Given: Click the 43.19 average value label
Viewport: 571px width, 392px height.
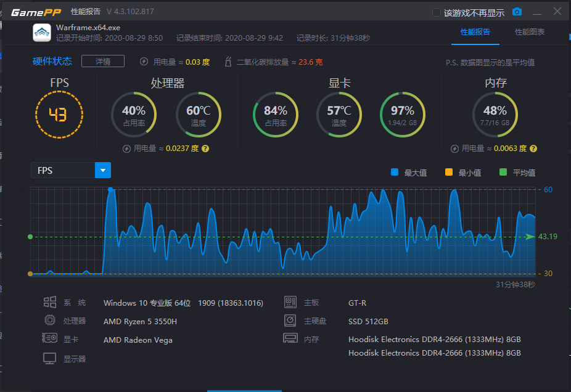Looking at the screenshot, I should (548, 237).
